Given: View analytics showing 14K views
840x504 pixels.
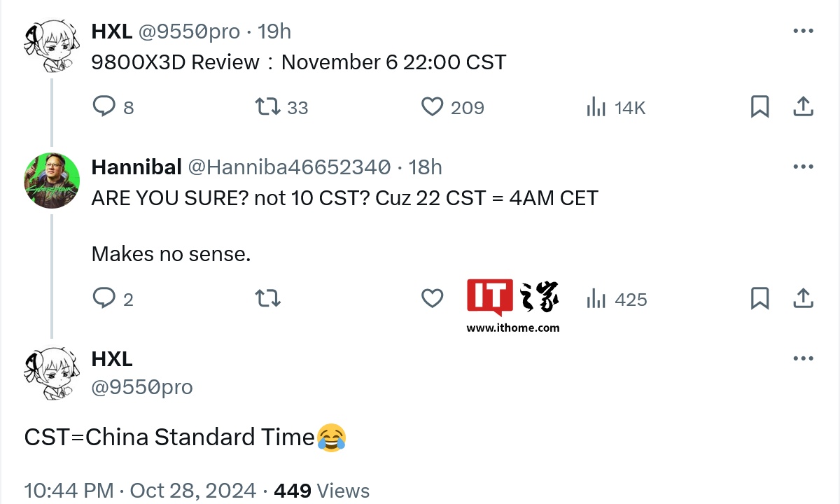Looking at the screenshot, I should point(615,108).
